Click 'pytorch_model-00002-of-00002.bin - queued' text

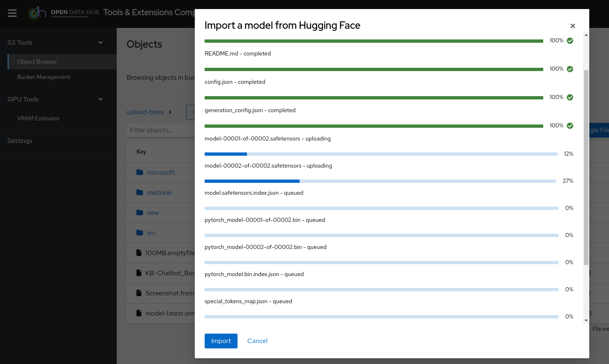[x=265, y=247]
